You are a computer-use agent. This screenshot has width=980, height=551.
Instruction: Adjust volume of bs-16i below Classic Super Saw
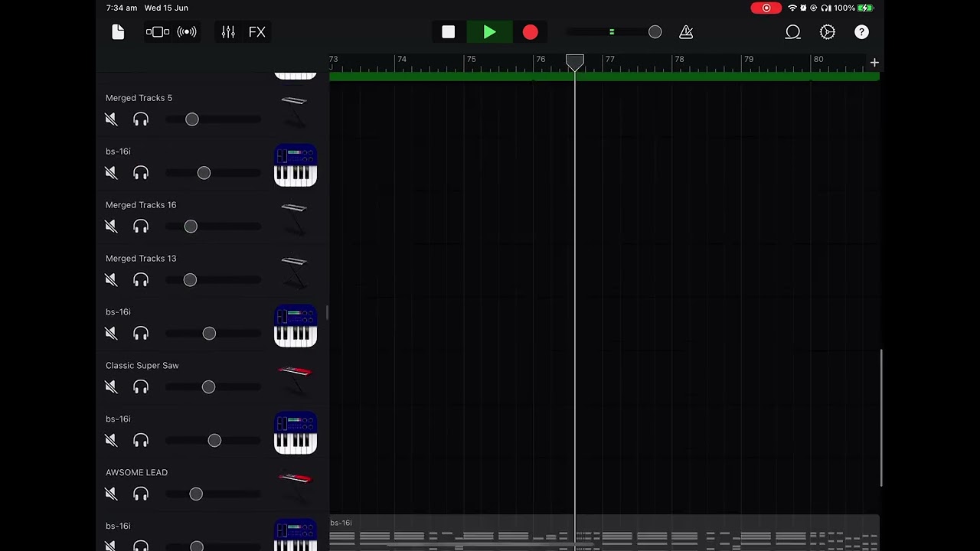tap(214, 441)
